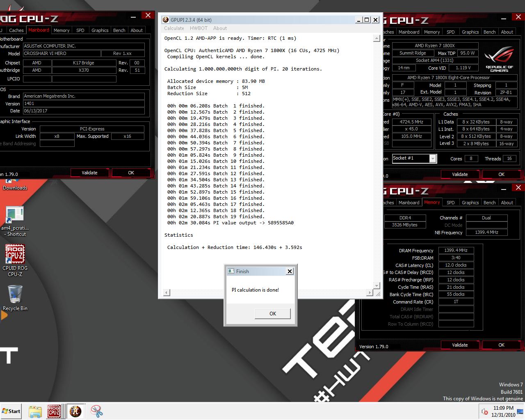
Task: Select Bench tab in left CPU-Z window
Action: coord(119,30)
